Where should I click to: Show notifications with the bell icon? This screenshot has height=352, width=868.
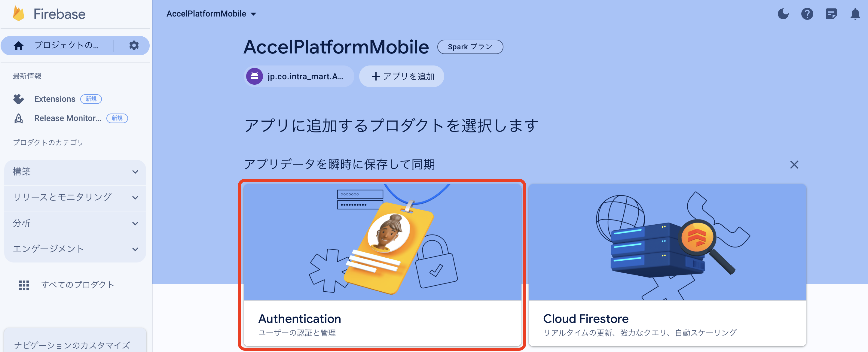[855, 14]
